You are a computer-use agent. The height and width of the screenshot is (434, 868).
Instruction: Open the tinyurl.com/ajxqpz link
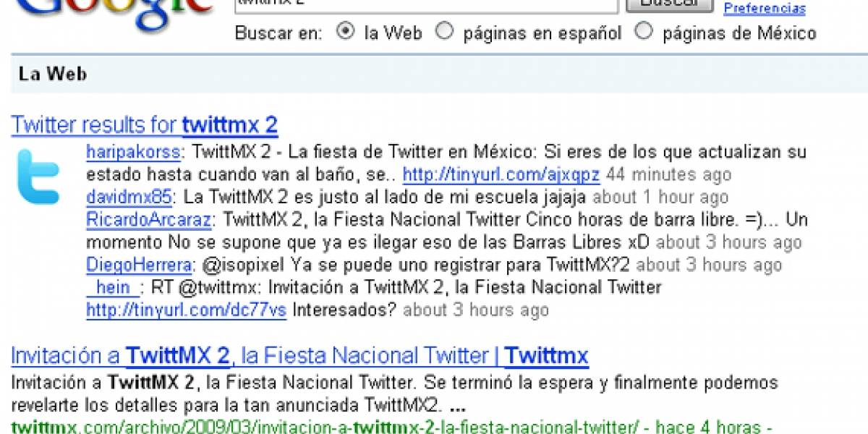(x=501, y=175)
